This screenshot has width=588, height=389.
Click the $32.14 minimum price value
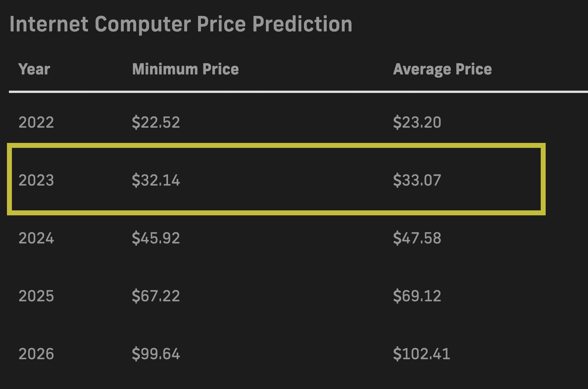coord(156,180)
